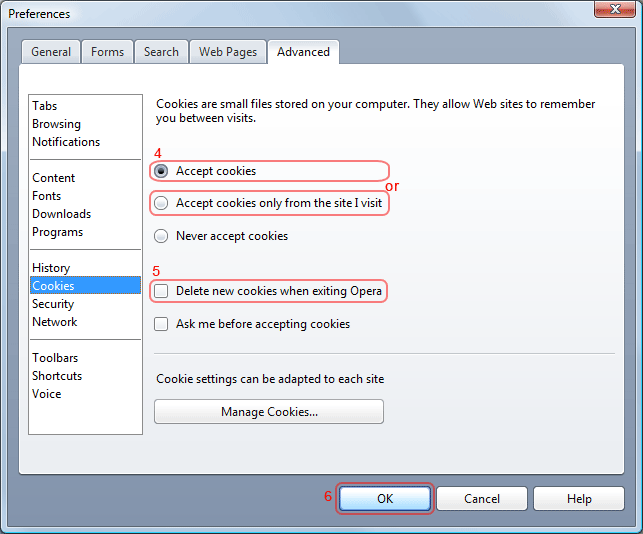Select Tabs in the sidebar list
Screen dimensions: 643x534
(x=45, y=106)
